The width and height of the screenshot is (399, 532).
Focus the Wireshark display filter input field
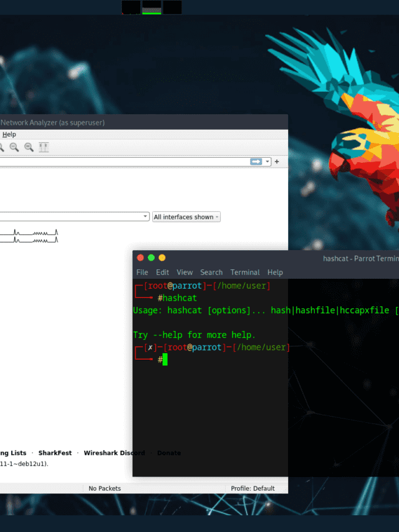tap(124, 162)
